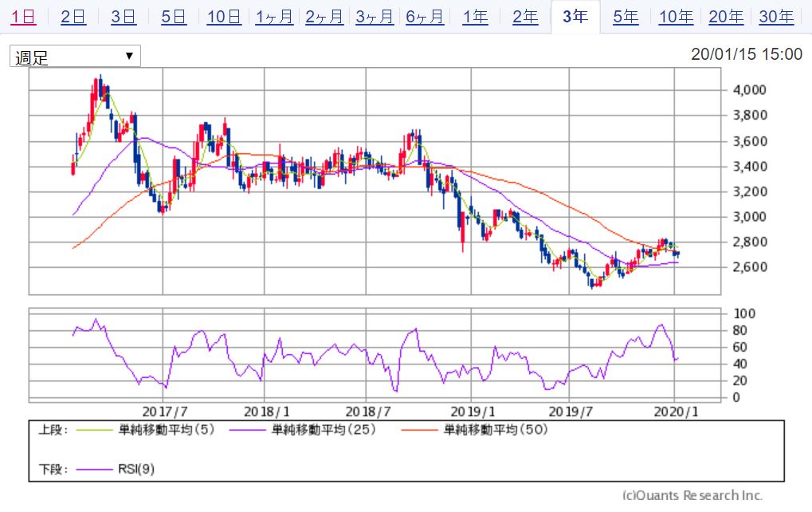Click the Quants Research Inc. copyright text
This screenshot has width=812, height=512.
tap(692, 496)
